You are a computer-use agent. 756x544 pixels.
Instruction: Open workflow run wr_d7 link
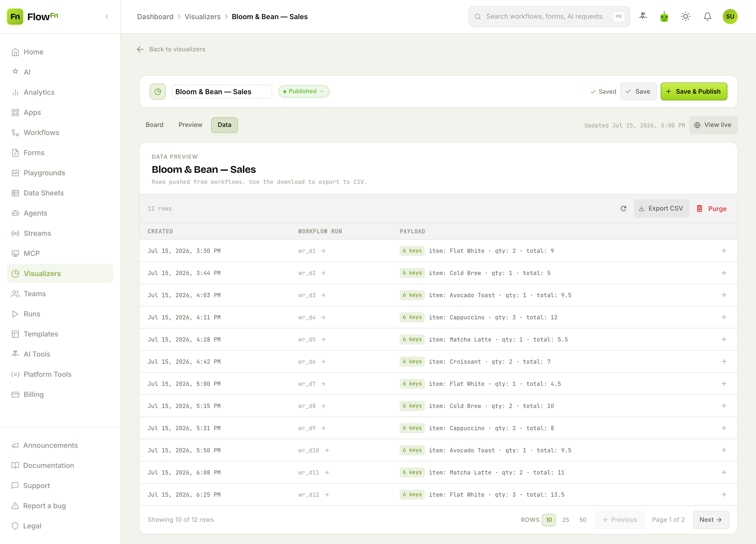pyautogui.click(x=312, y=384)
